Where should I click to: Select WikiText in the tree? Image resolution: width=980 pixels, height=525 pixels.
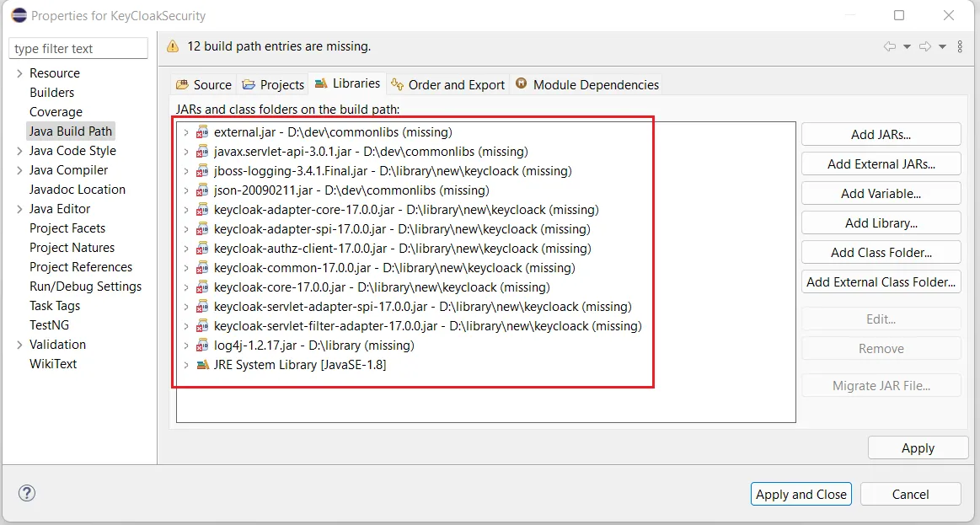click(x=53, y=364)
